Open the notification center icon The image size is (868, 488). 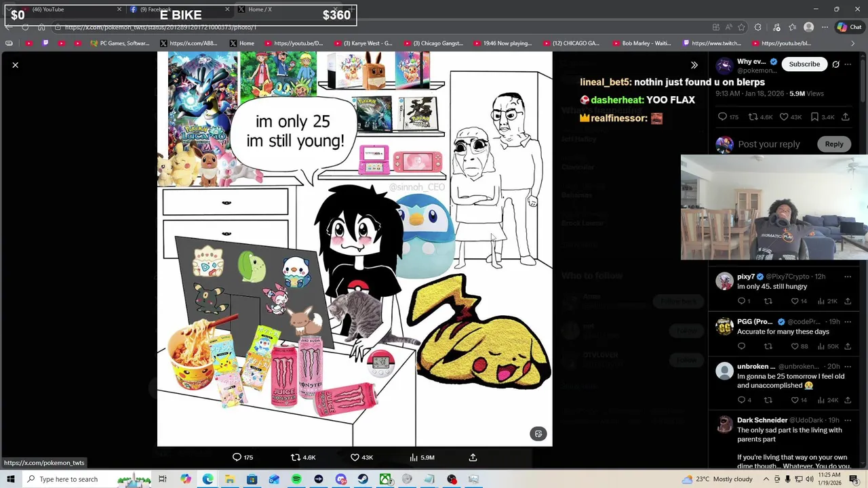[x=854, y=479]
